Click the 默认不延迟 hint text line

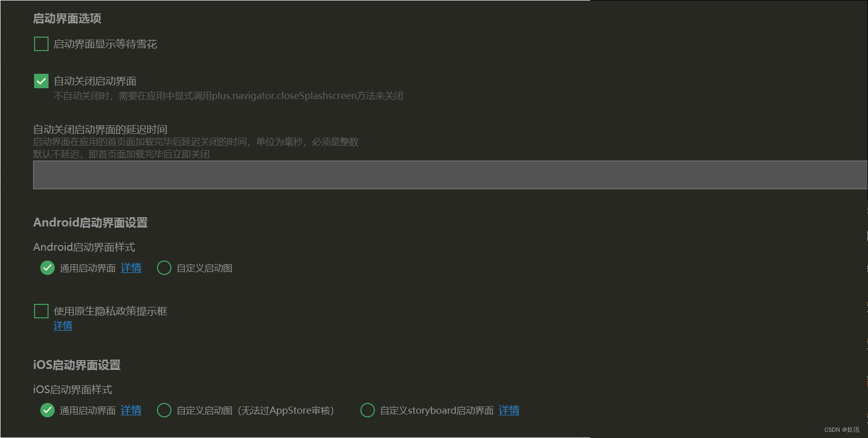pyautogui.click(x=121, y=154)
